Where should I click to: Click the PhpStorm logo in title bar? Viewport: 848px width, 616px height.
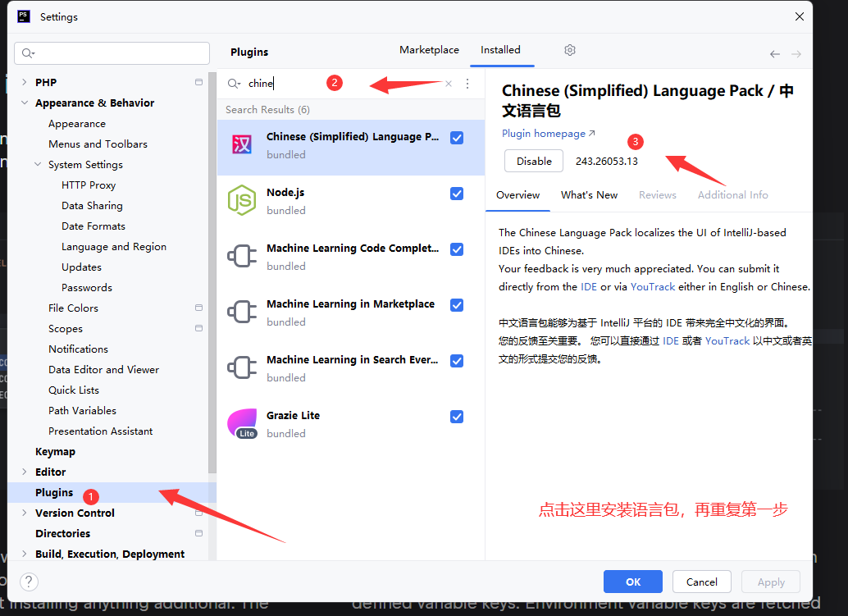pos(24,16)
